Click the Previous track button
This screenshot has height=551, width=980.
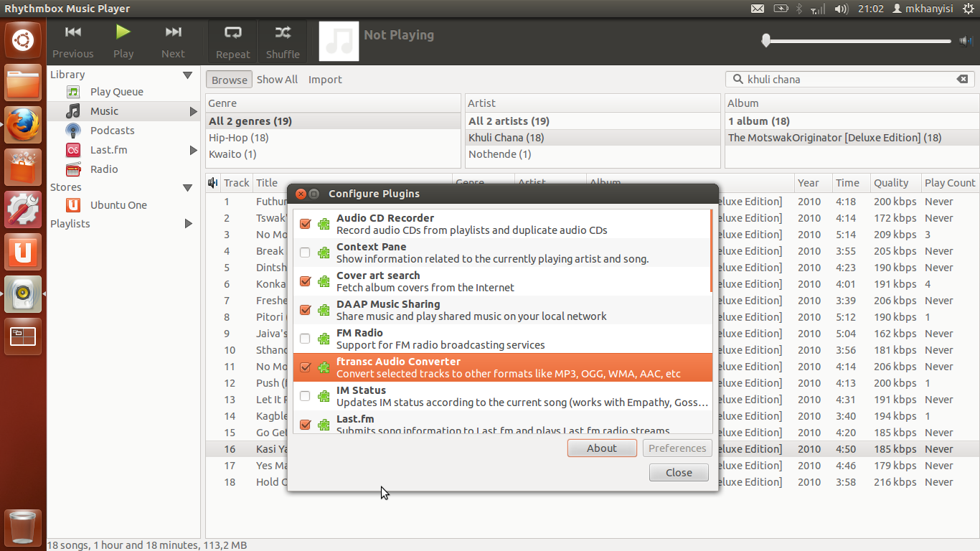click(72, 42)
